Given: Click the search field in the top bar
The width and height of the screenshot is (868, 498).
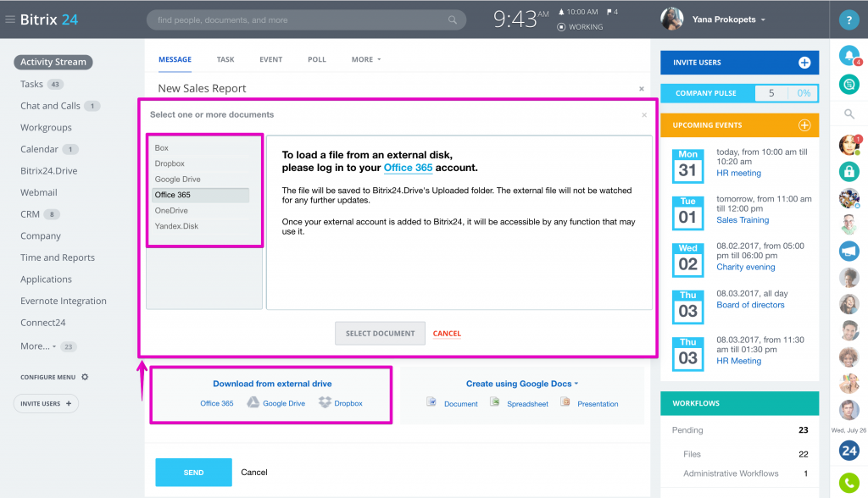Looking at the screenshot, I should [x=306, y=20].
